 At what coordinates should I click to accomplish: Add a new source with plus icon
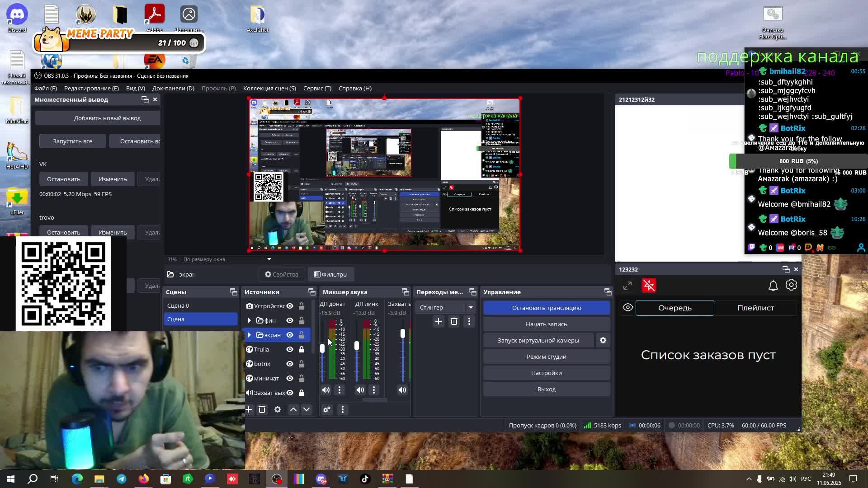tap(249, 409)
